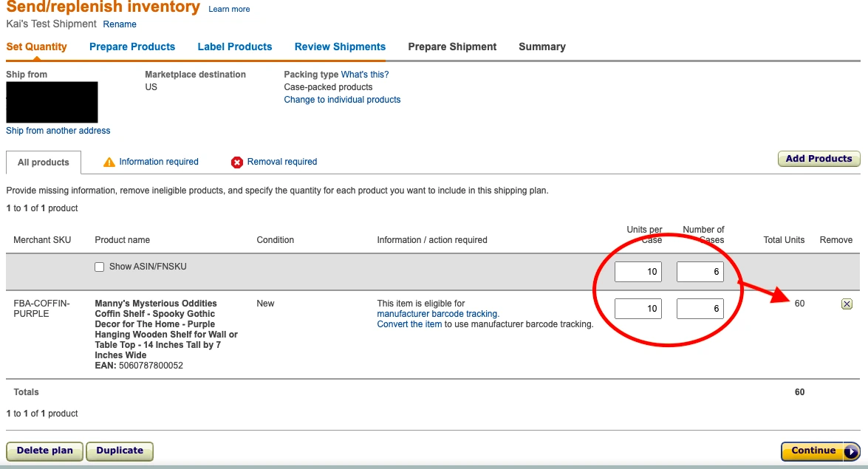Filter by Information required
Viewport: 868px width, 469px height.
[158, 162]
